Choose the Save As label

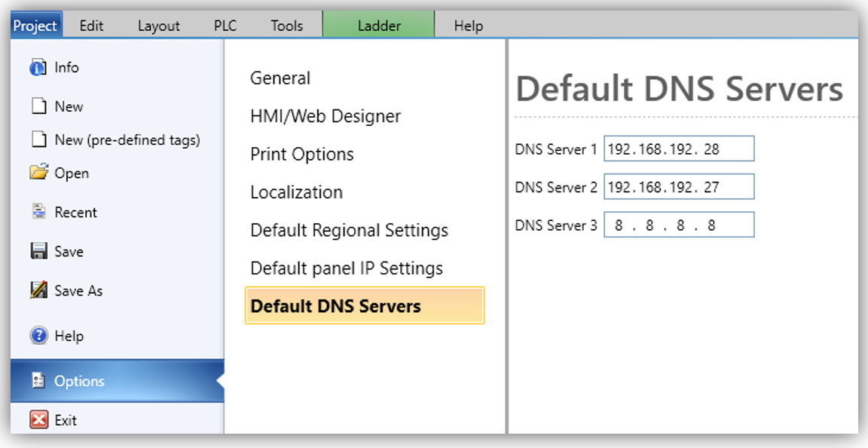[x=78, y=290]
